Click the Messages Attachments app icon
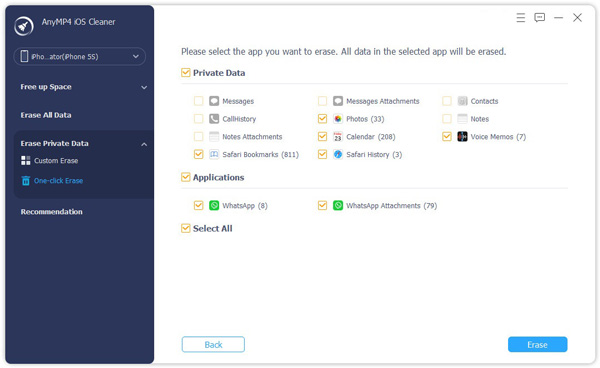 [x=338, y=101]
